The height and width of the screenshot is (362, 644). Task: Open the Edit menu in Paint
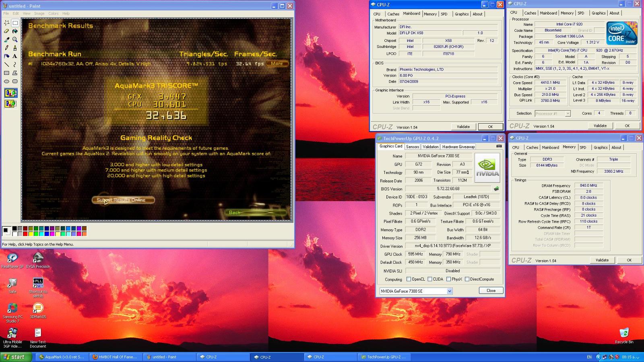point(16,13)
